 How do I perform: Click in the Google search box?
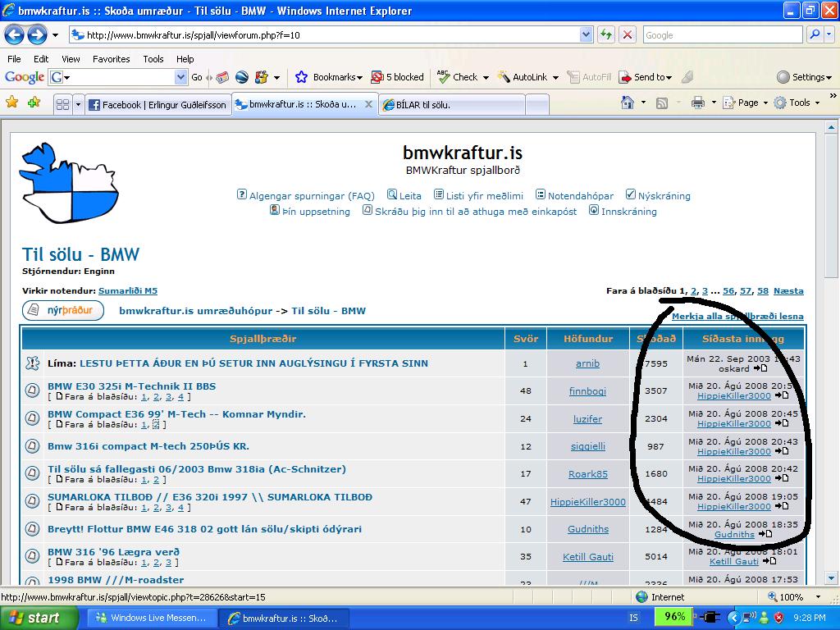coord(722,34)
